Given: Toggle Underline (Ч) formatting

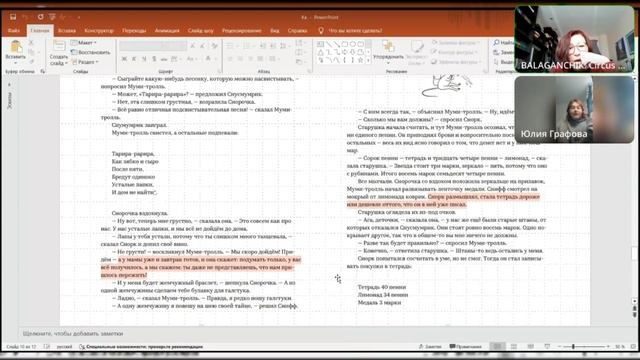Looking at the screenshot, I should point(144,59).
